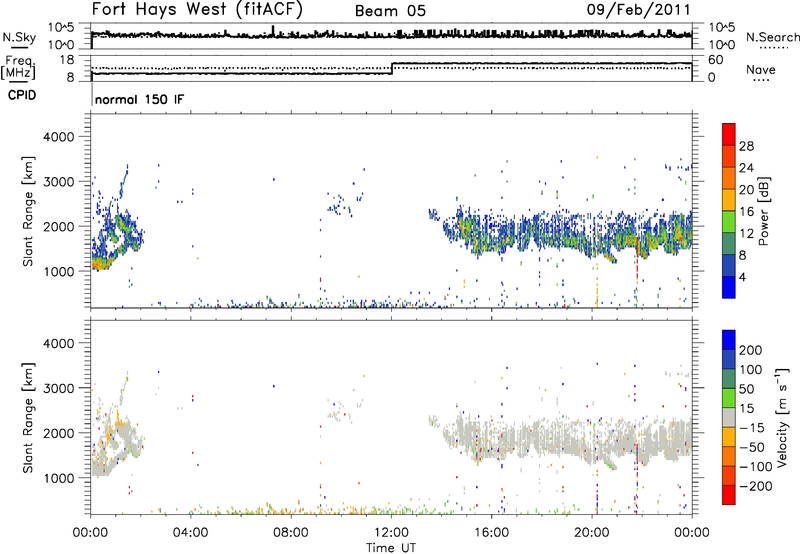This screenshot has height=554, width=800.
Task: Click the noise spike in the N.Sky trace
Action: click(x=273, y=30)
